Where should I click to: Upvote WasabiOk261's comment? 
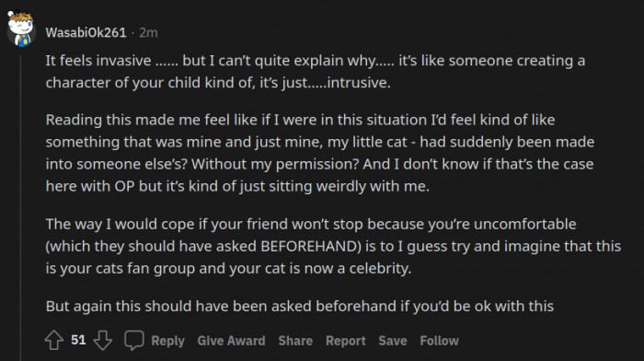(x=53, y=341)
